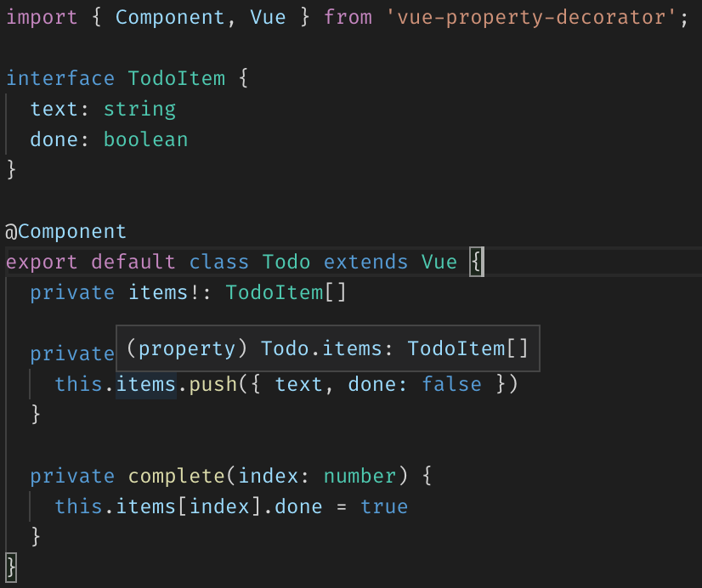Click the TodoItem interface name declaration

click(176, 79)
